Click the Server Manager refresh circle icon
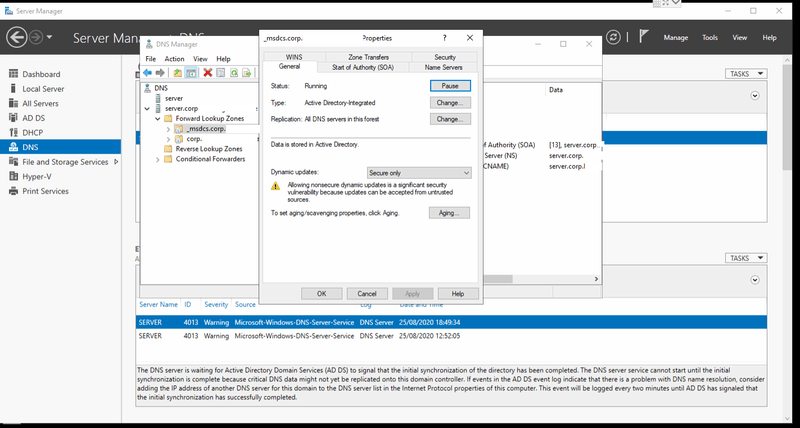 click(613, 37)
